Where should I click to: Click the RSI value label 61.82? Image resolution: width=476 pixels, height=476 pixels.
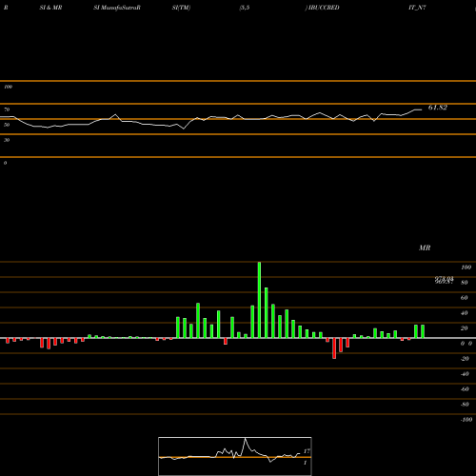pos(438,108)
